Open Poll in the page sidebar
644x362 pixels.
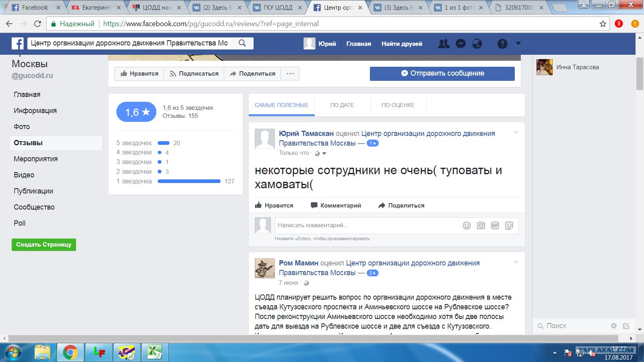point(19,223)
